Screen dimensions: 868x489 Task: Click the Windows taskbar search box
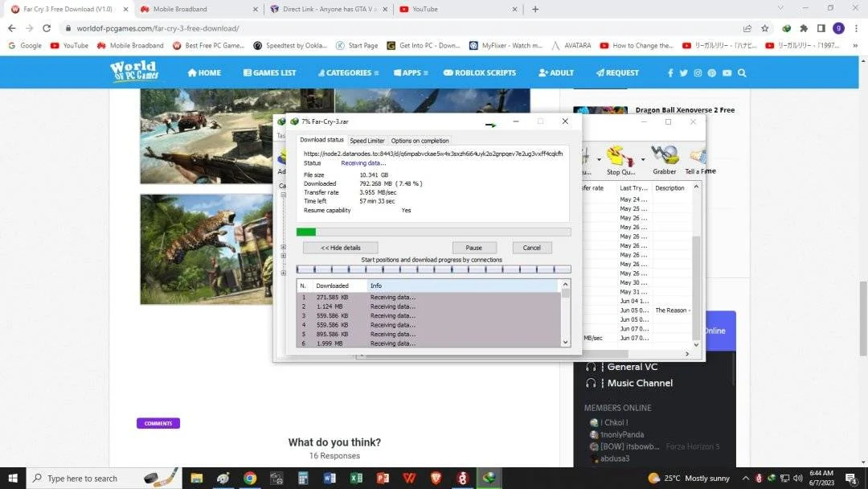(x=104, y=478)
